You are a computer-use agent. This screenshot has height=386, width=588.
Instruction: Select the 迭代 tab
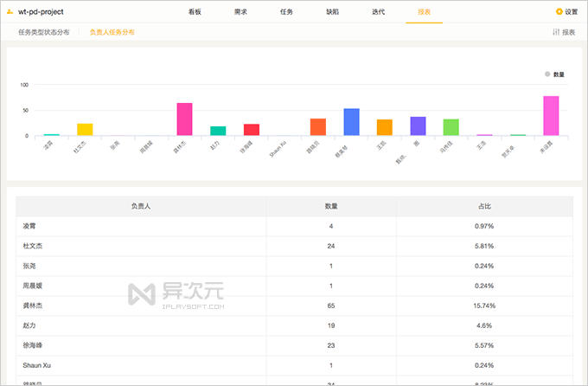[x=378, y=12]
